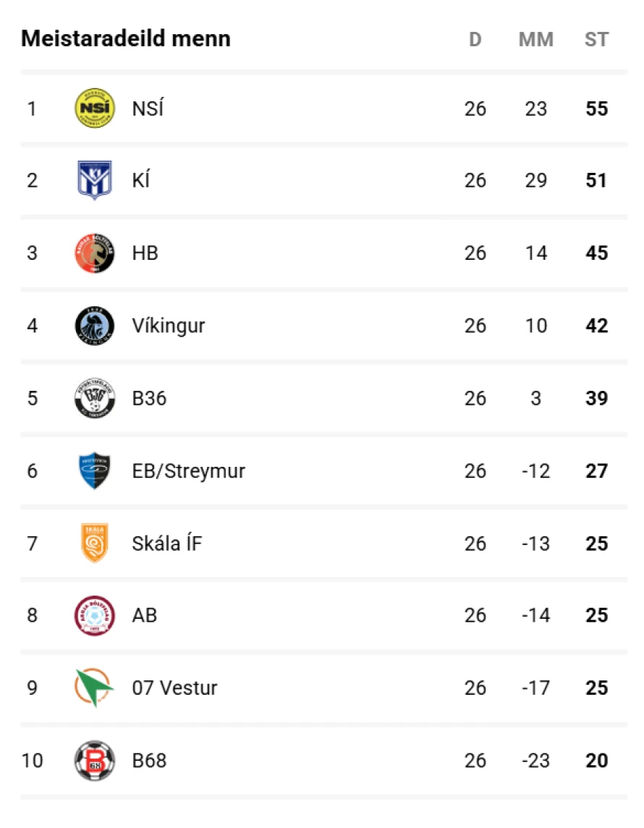The image size is (644, 828).
Task: Click the NSÍ yellow club crest
Action: (95, 109)
